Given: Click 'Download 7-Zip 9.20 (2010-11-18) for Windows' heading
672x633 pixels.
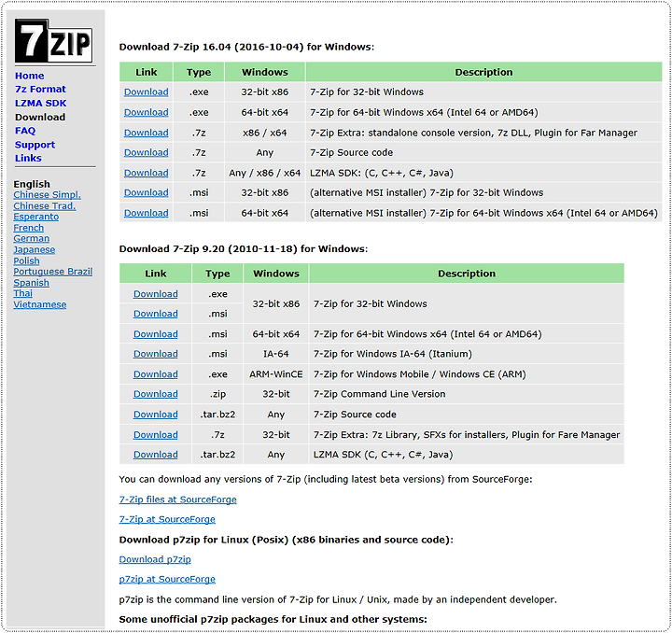Looking at the screenshot, I should click(244, 248).
